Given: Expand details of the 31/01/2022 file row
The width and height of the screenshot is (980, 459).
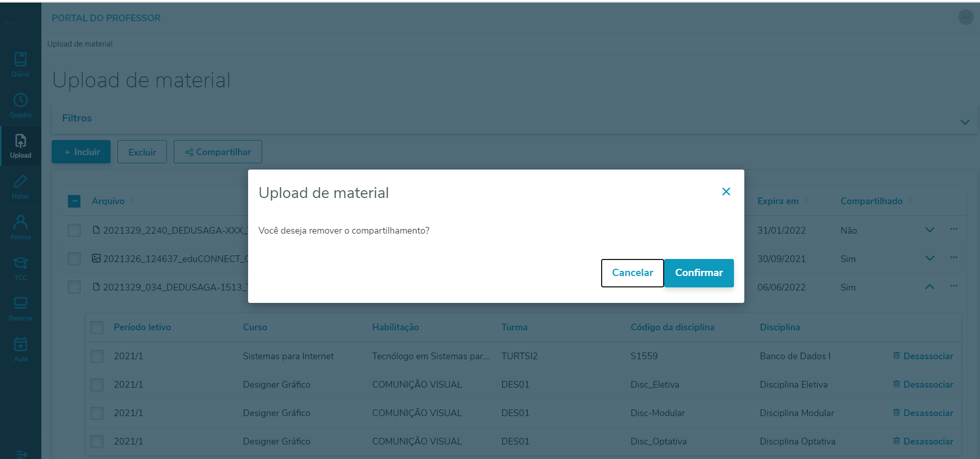Looking at the screenshot, I should [x=929, y=230].
